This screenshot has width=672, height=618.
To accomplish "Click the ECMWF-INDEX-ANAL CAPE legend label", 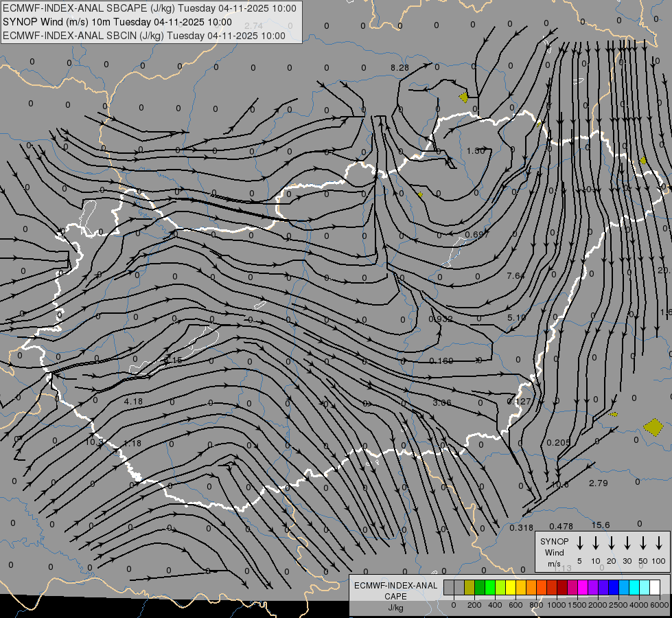I will pos(396,591).
